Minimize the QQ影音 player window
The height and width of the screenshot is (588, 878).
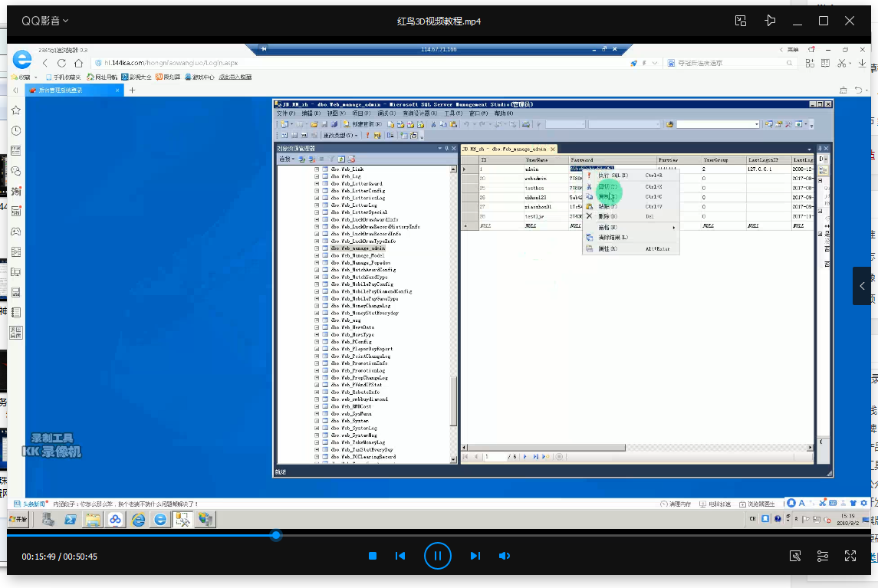798,21
